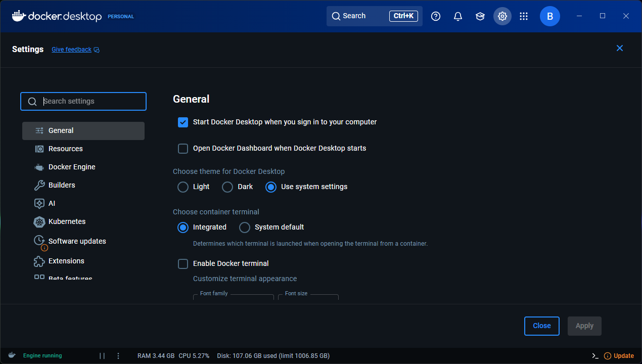Select the Dark theme radio button
This screenshot has height=364, width=642.
click(x=227, y=187)
